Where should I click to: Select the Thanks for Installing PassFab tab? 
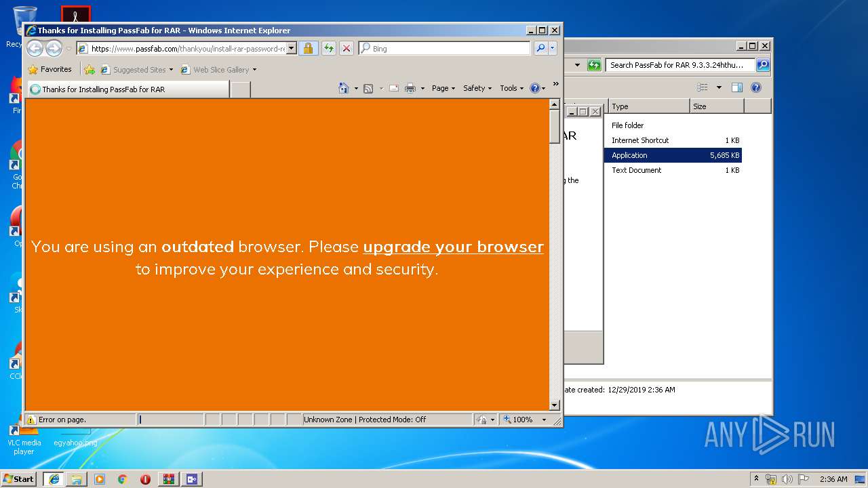tap(127, 89)
